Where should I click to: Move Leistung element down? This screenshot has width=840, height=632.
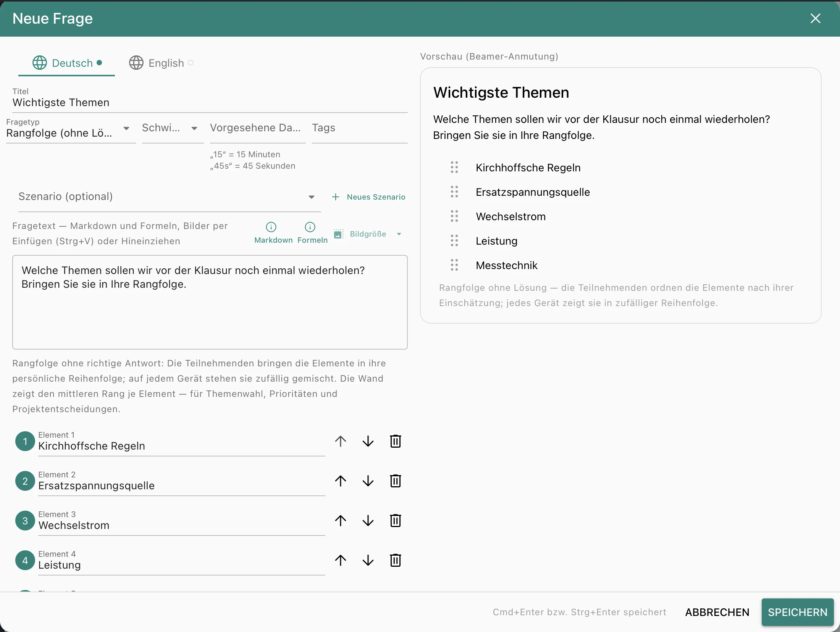(x=368, y=561)
